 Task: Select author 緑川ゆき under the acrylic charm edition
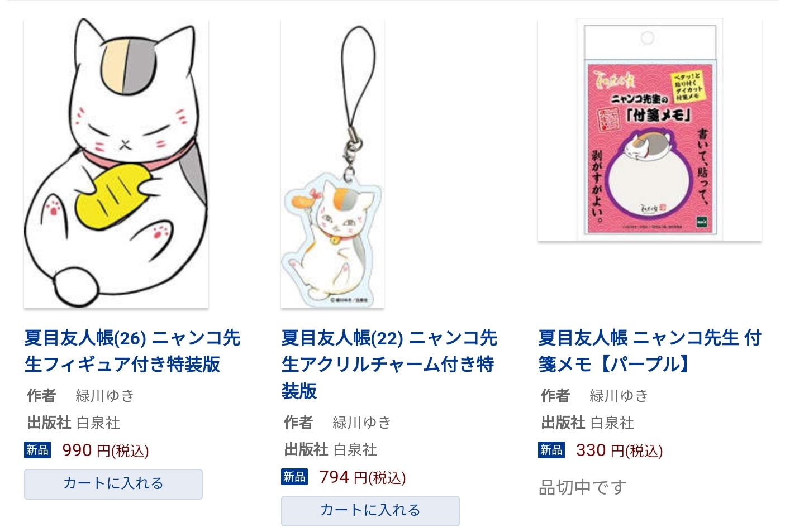coord(362,423)
